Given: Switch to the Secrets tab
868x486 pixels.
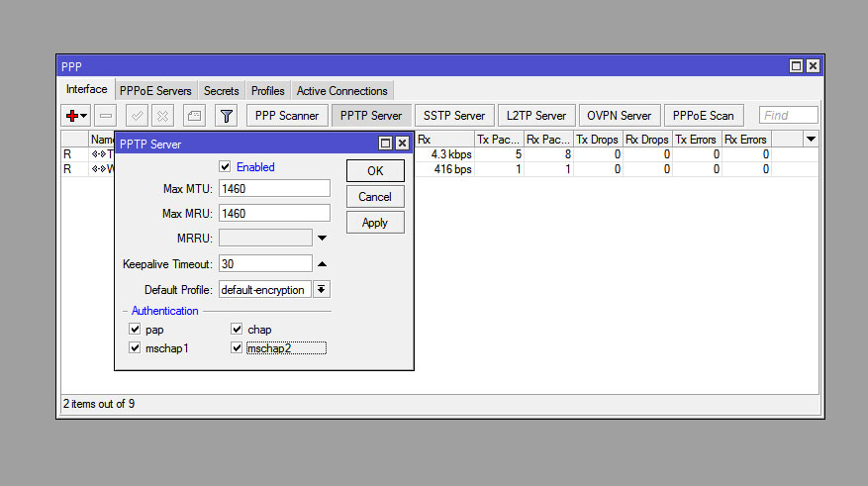Looking at the screenshot, I should [222, 91].
